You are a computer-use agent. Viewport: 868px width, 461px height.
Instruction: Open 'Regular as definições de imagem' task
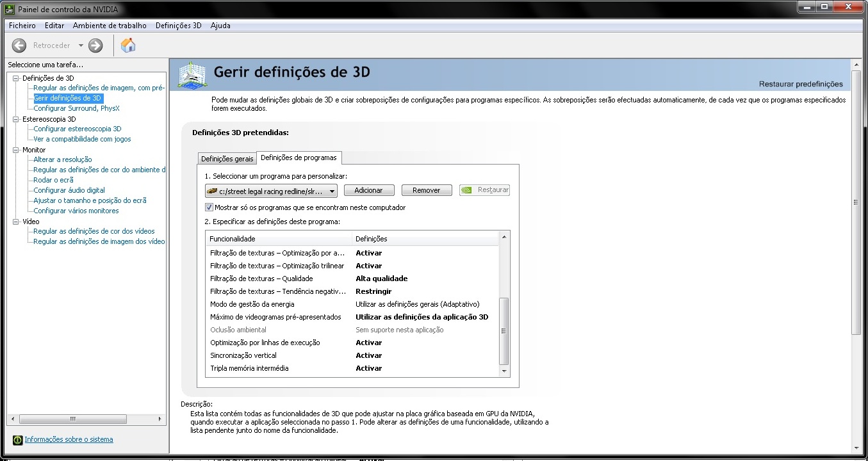point(99,88)
